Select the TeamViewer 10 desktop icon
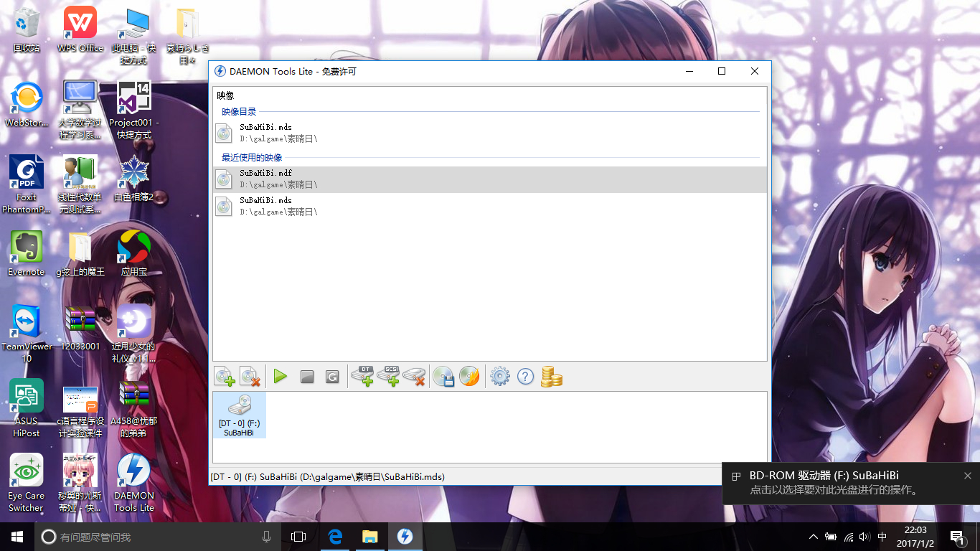This screenshot has height=551, width=980. [x=27, y=334]
